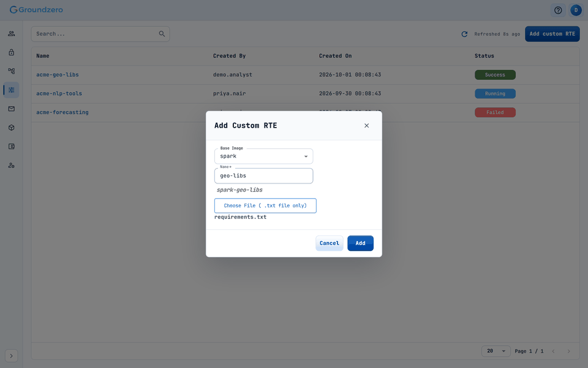588x368 pixels.
Task: Click the Status column header
Action: tap(484, 56)
